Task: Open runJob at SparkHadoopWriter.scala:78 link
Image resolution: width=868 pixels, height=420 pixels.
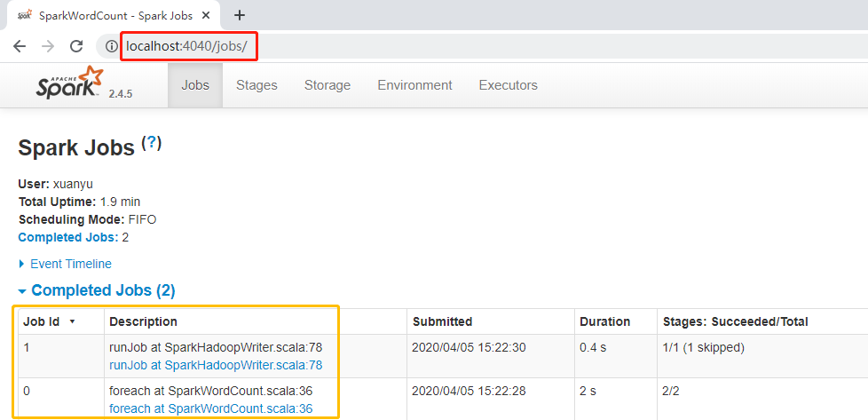Action: [216, 365]
